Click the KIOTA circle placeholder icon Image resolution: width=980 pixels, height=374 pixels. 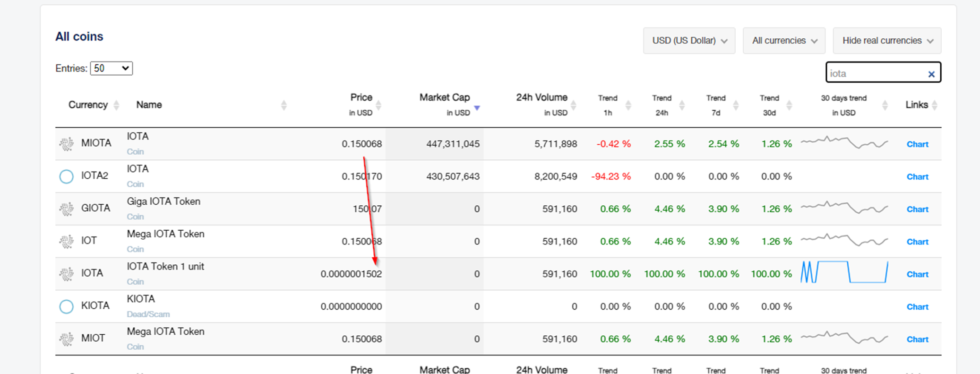[x=67, y=306]
